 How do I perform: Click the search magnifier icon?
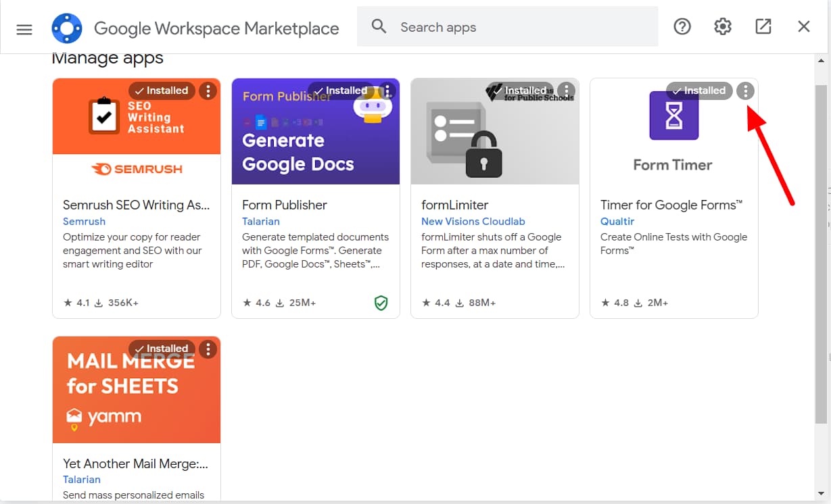tap(379, 27)
